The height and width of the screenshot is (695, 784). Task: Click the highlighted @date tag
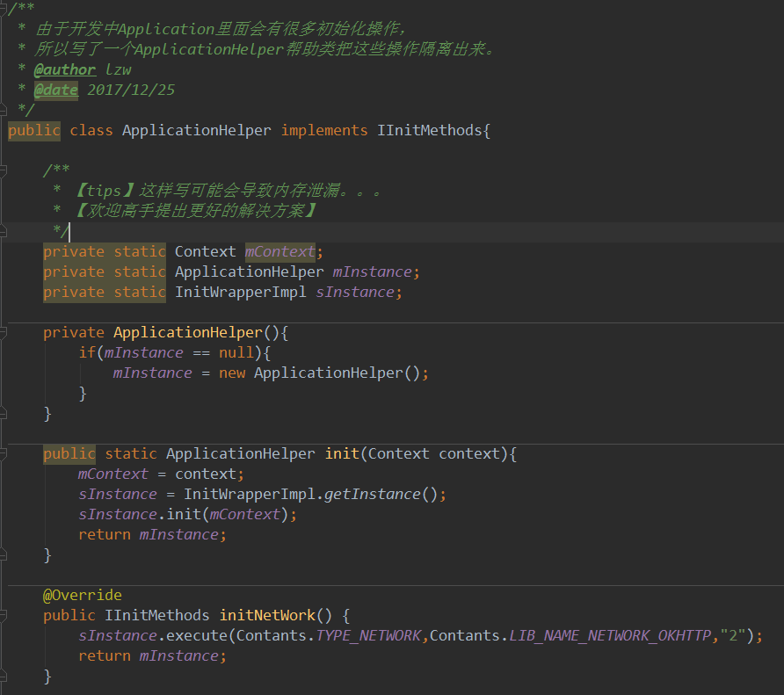point(55,89)
